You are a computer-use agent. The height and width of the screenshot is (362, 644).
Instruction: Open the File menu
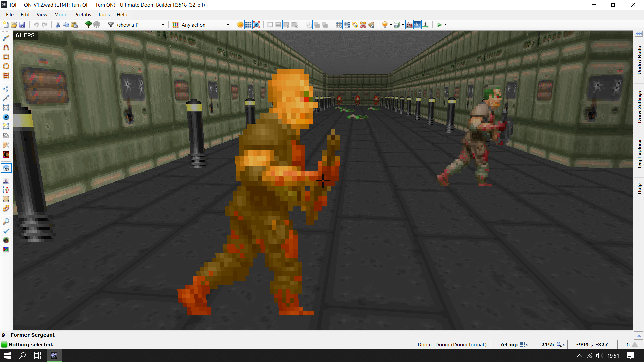pos(10,15)
